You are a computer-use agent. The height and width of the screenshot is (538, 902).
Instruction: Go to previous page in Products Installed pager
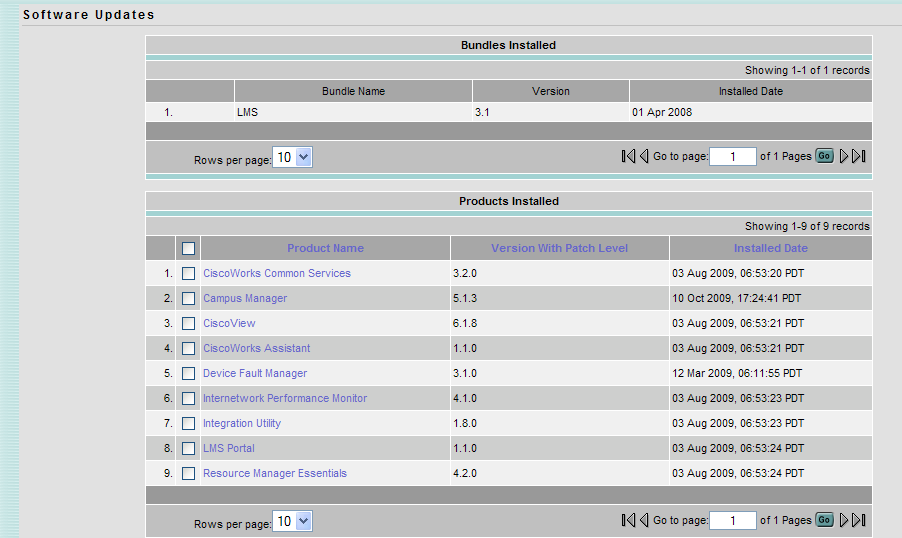pos(644,520)
